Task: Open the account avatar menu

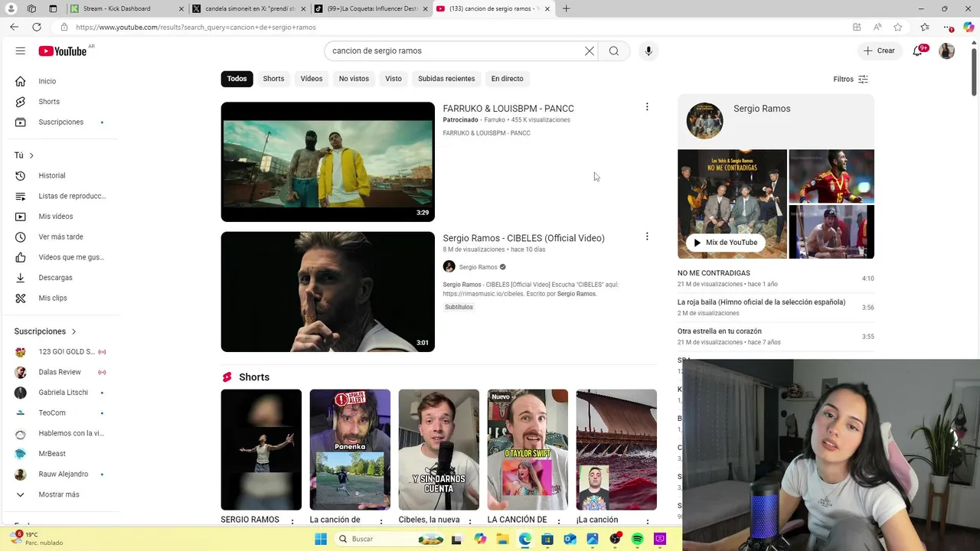Action: pos(947,51)
